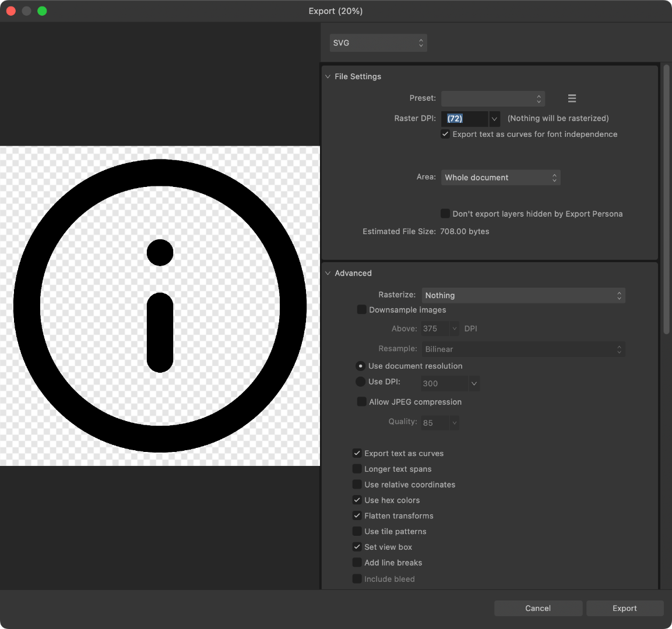Enable the Add line breaks option
672x629 pixels.
tap(357, 563)
